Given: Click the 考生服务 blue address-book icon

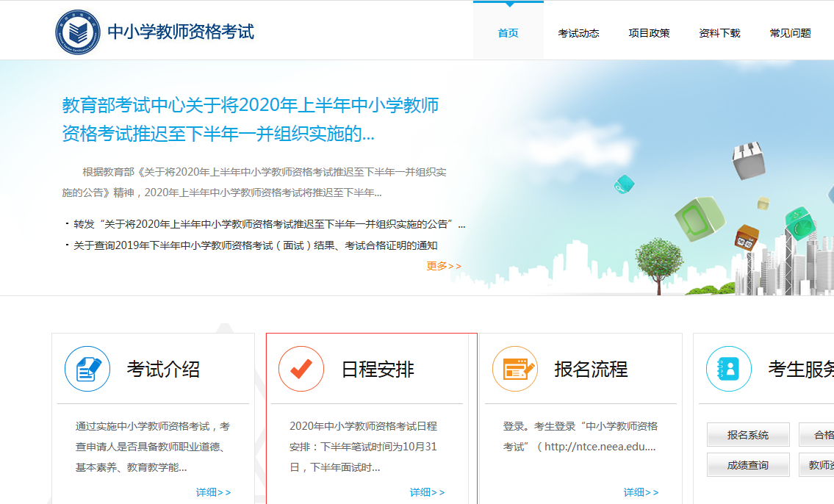Looking at the screenshot, I should tap(729, 369).
